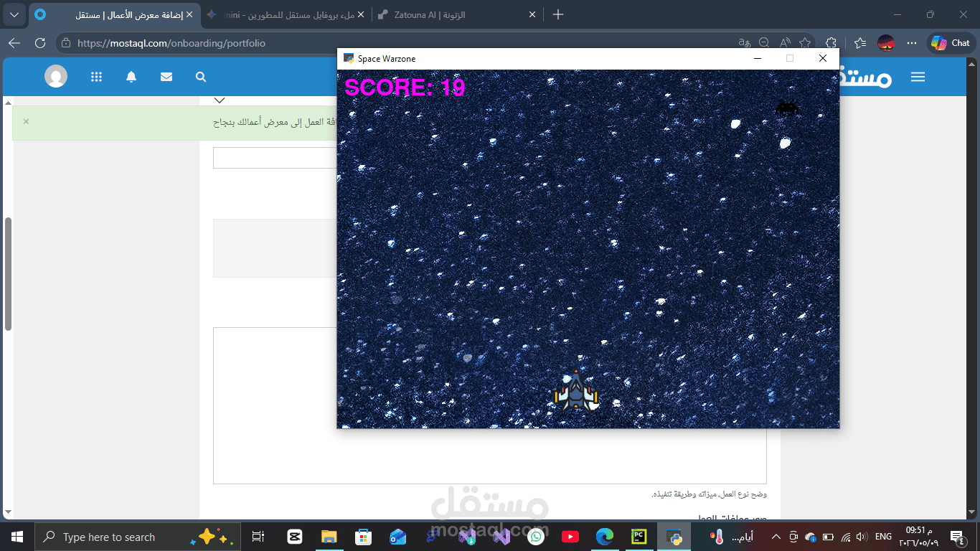Image resolution: width=980 pixels, height=551 pixels.
Task: Switch to Microsoft Edge on the taskbar
Action: tap(605, 537)
